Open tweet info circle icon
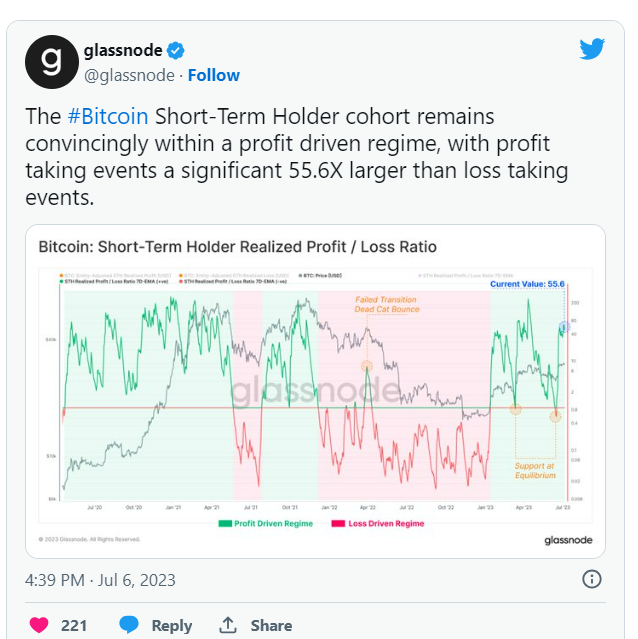Screen dimensions: 638x639 pos(592,579)
